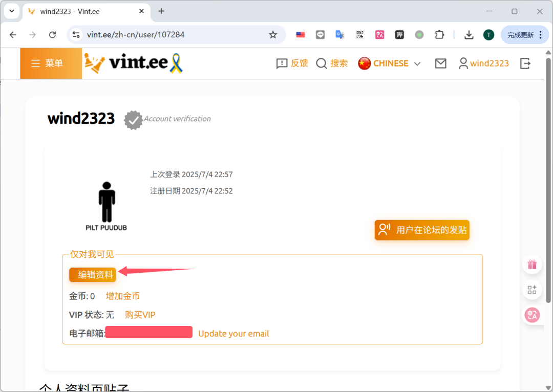Click the wind2323 profile heading

click(x=81, y=118)
